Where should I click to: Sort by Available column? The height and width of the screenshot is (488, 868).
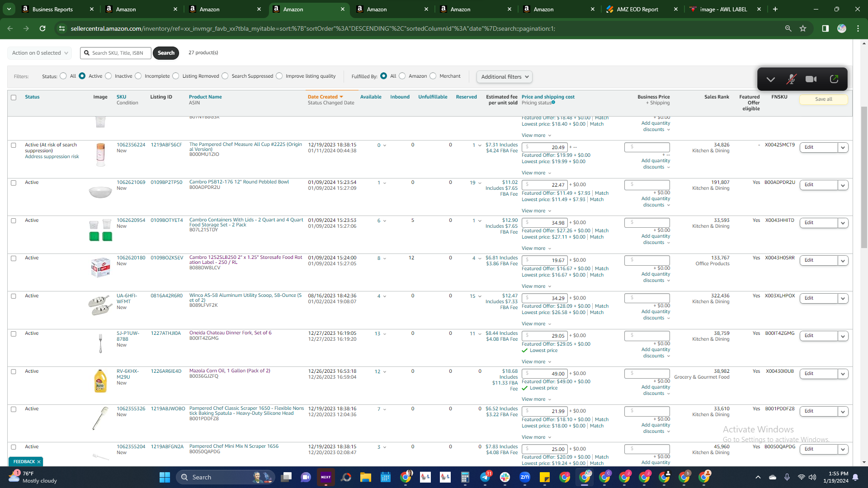(x=371, y=97)
